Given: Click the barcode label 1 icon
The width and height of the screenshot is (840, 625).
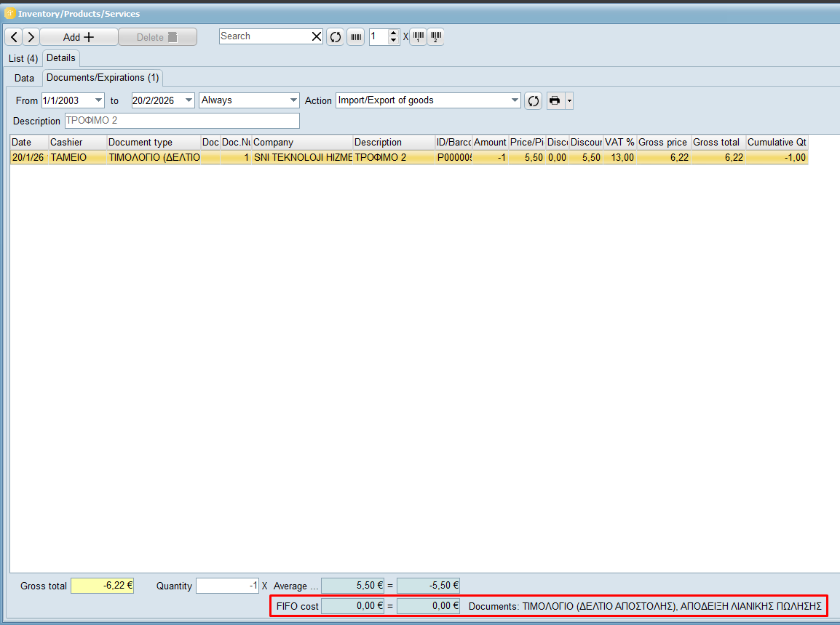Looking at the screenshot, I should click(x=418, y=37).
